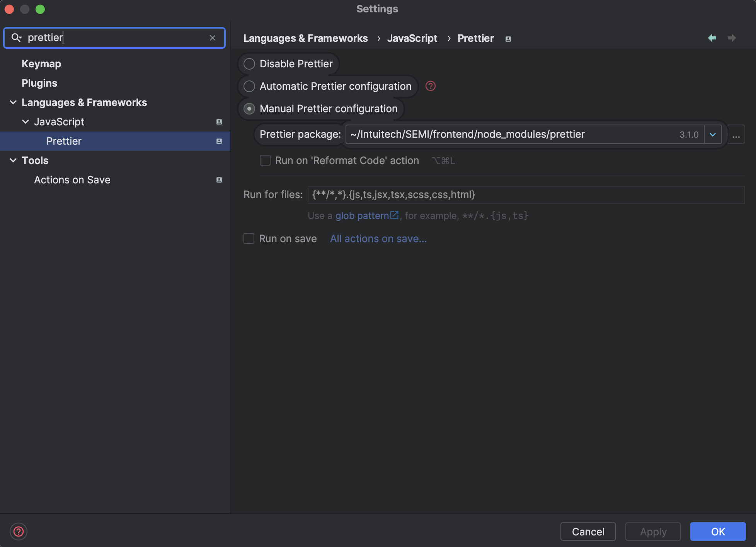Image resolution: width=756 pixels, height=547 pixels.
Task: Select Disable Prettier radio button
Action: click(249, 64)
